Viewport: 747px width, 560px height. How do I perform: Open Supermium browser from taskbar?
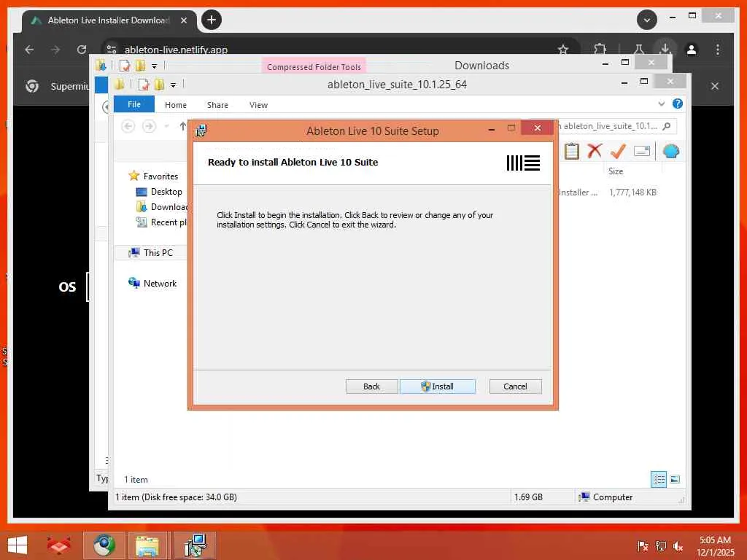[x=104, y=545]
